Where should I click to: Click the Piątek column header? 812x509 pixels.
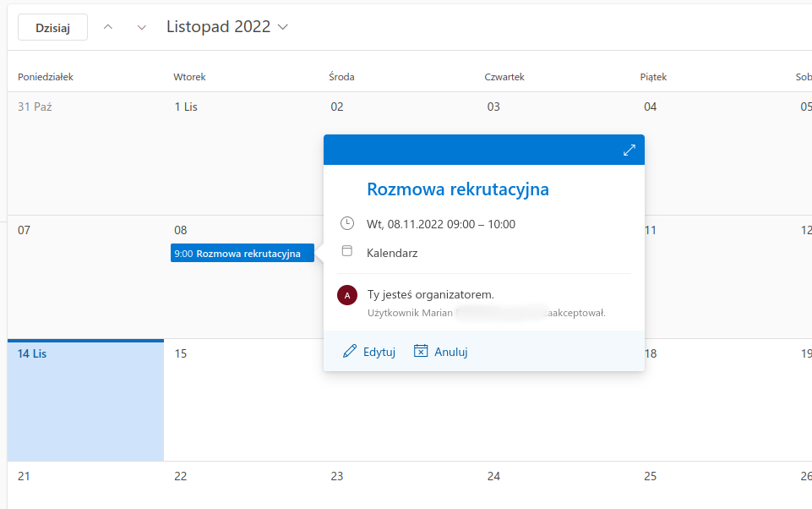[653, 77]
